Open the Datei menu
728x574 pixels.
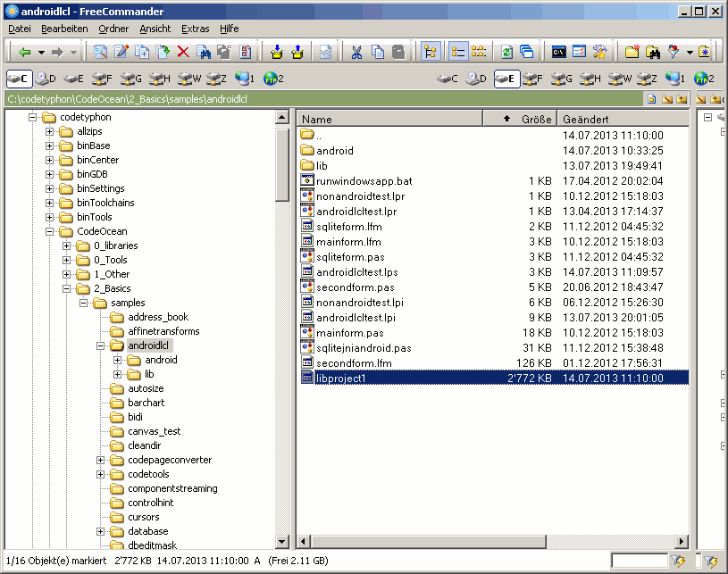[20, 29]
